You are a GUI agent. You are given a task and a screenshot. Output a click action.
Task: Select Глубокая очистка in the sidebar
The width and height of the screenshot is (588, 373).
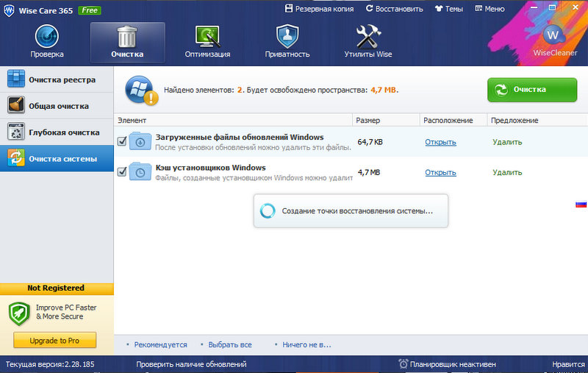pos(57,132)
